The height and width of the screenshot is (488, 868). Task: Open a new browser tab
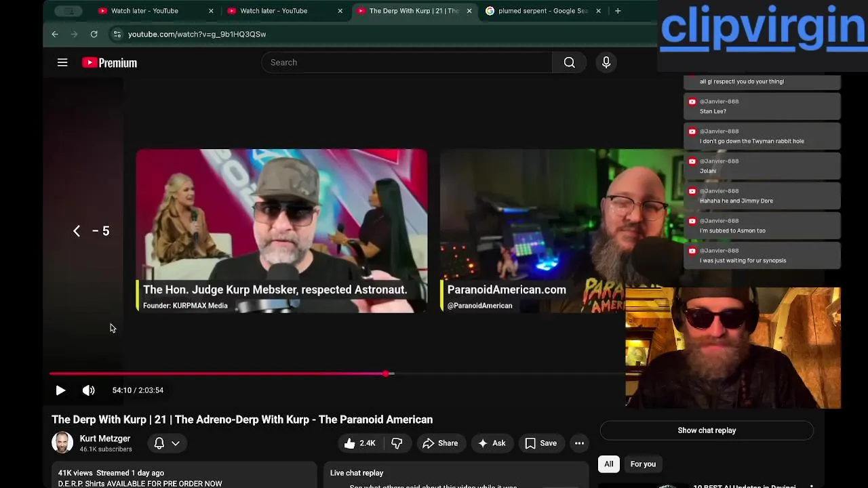click(x=617, y=11)
